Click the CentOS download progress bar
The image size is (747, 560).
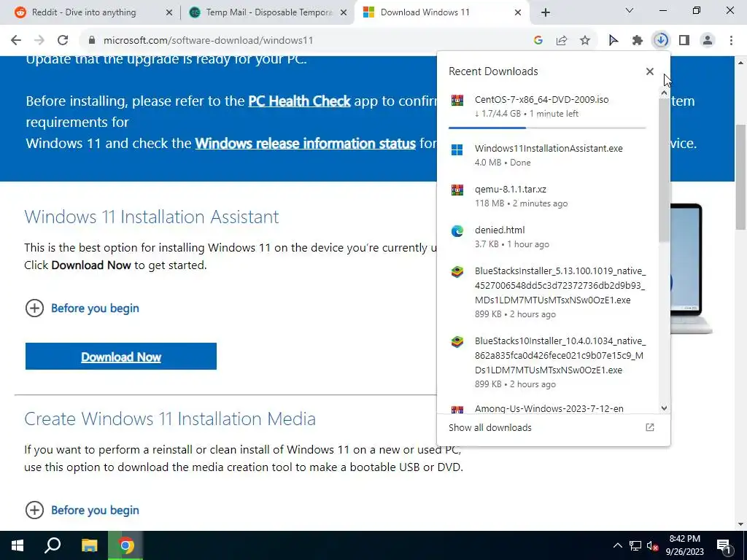[547, 128]
